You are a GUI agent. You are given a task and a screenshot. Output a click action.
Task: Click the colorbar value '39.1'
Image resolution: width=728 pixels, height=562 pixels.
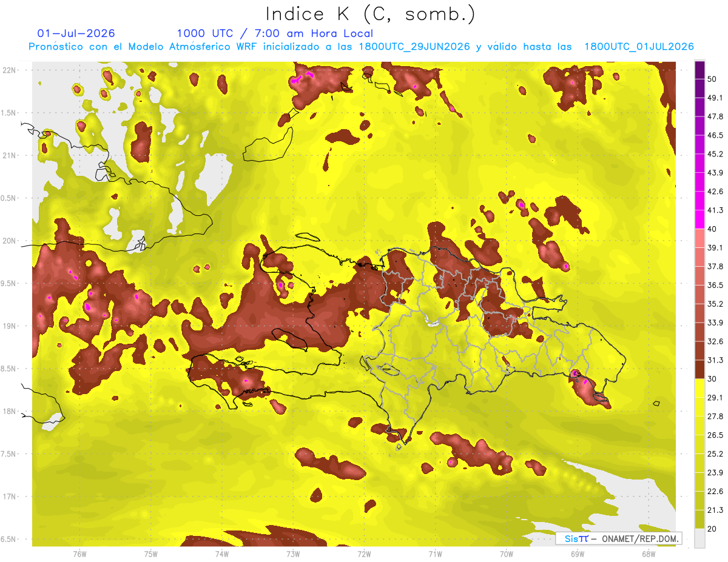tap(715, 247)
